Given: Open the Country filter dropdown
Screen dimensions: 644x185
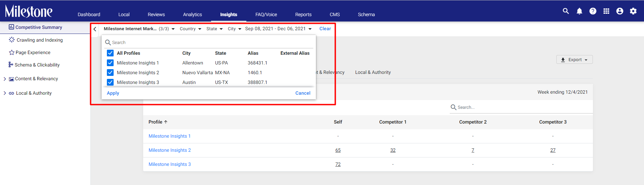Looking at the screenshot, I should point(191,29).
